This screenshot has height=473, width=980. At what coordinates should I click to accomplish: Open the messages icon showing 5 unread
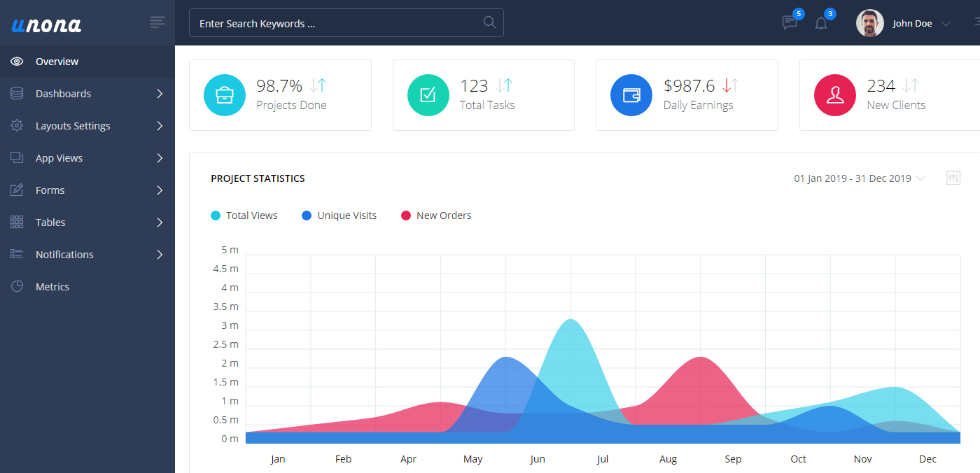coord(790,22)
